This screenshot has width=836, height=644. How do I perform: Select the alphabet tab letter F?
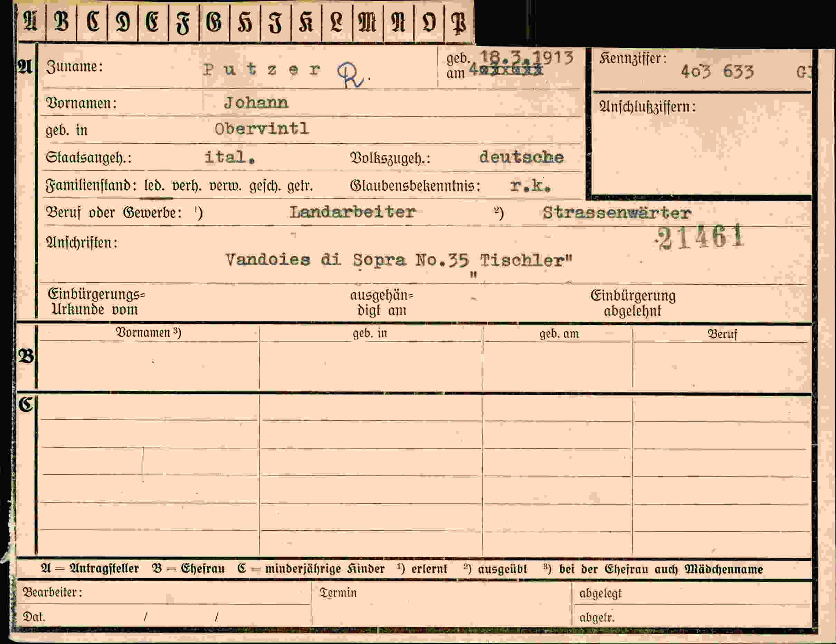pyautogui.click(x=183, y=23)
